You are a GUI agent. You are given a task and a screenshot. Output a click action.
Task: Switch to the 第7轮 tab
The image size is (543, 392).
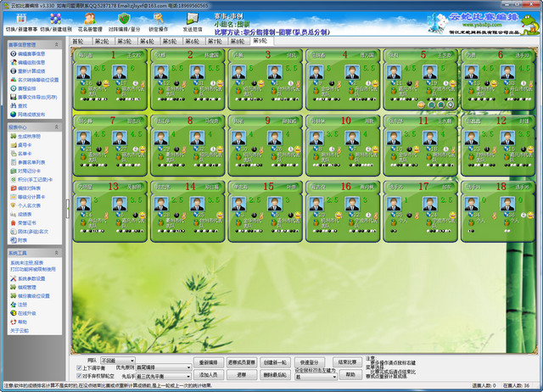[x=216, y=42]
